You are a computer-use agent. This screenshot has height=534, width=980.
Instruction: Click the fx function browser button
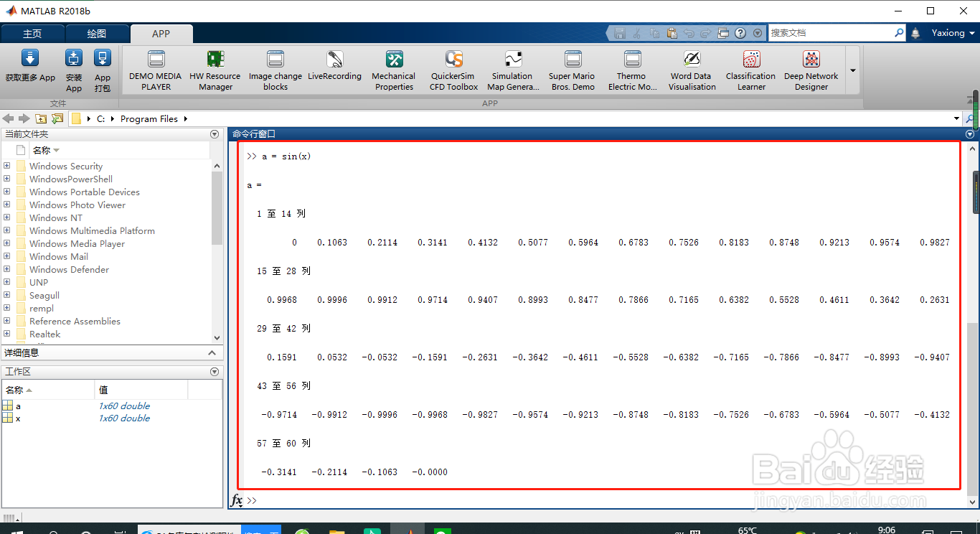pyautogui.click(x=237, y=500)
